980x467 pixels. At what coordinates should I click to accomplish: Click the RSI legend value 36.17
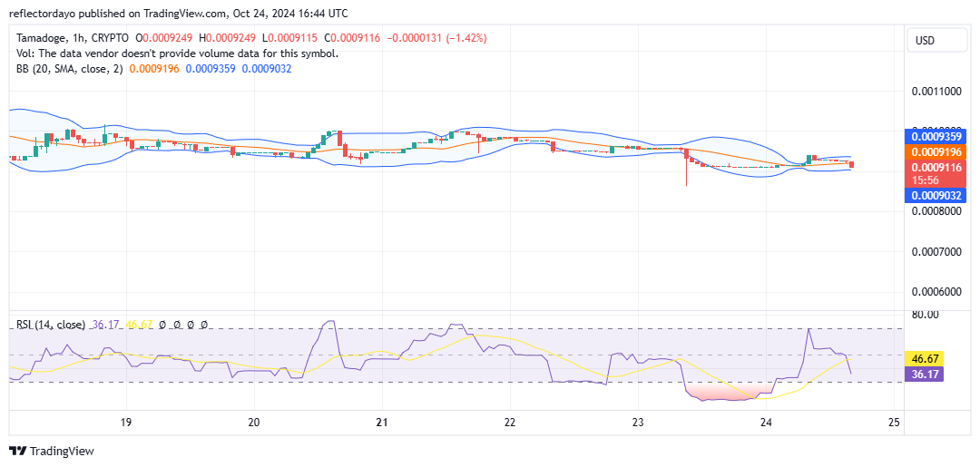pyautogui.click(x=105, y=325)
